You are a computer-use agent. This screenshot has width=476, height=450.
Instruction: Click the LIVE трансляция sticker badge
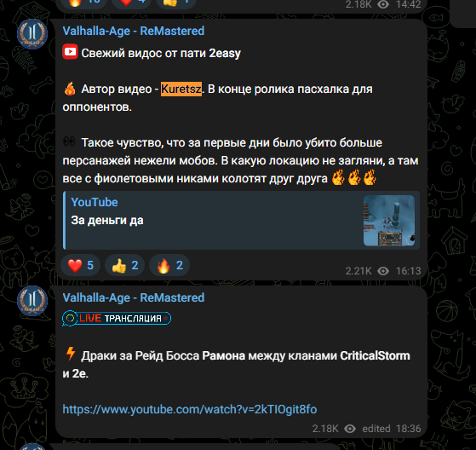point(117,318)
